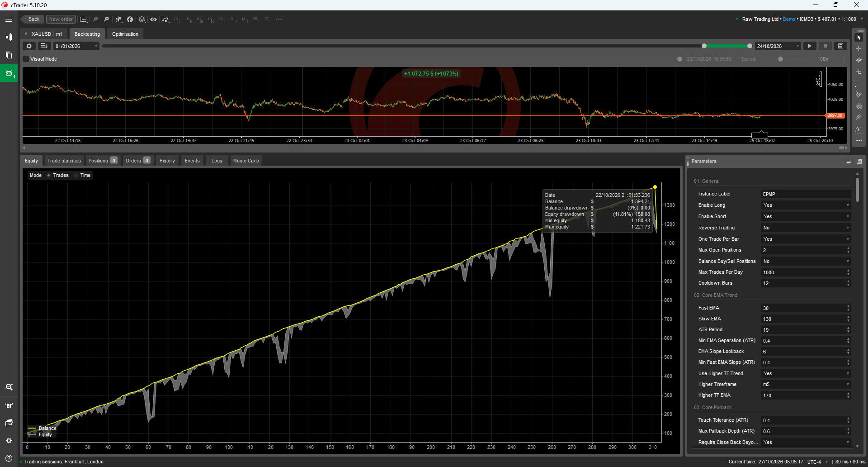Open the Enable Long dropdown
This screenshot has height=467, width=868.
[x=806, y=205]
